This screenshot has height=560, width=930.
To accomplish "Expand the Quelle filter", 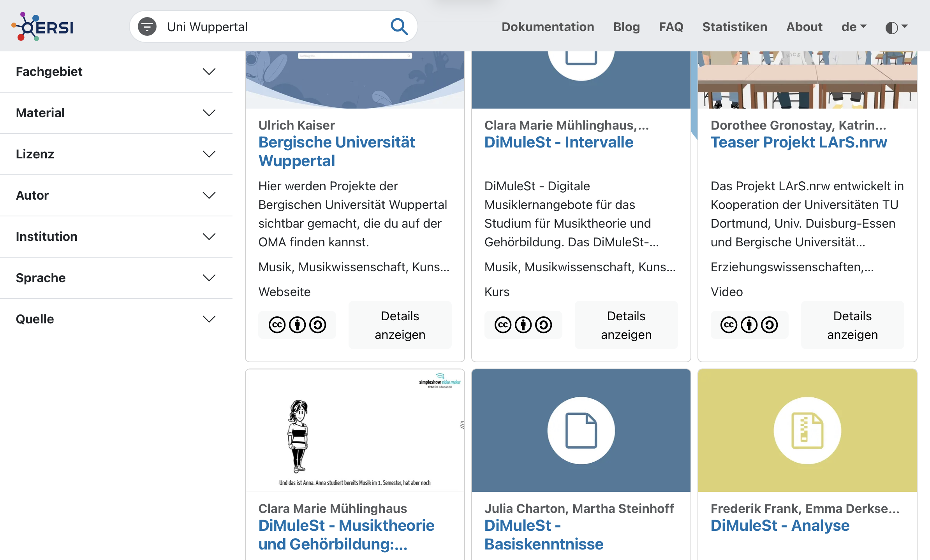I will pyautogui.click(x=116, y=319).
